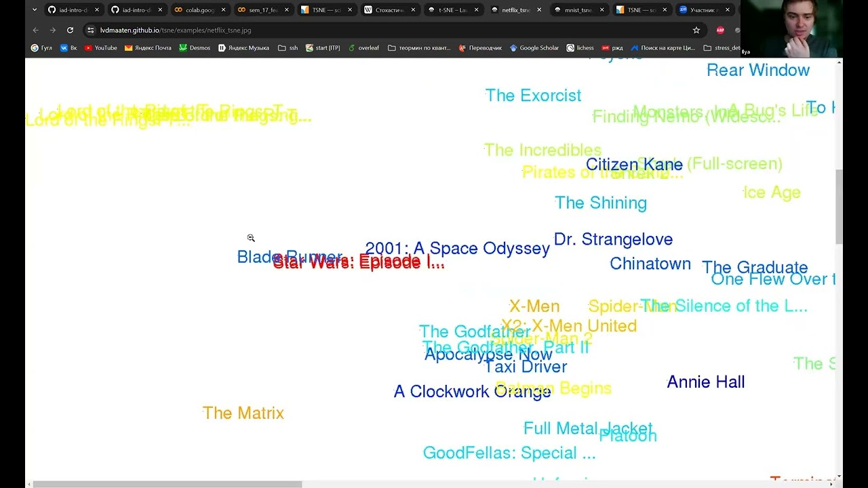Click the 'Dr. Strangelove' label
Screen dimensions: 868x488
click(x=613, y=239)
